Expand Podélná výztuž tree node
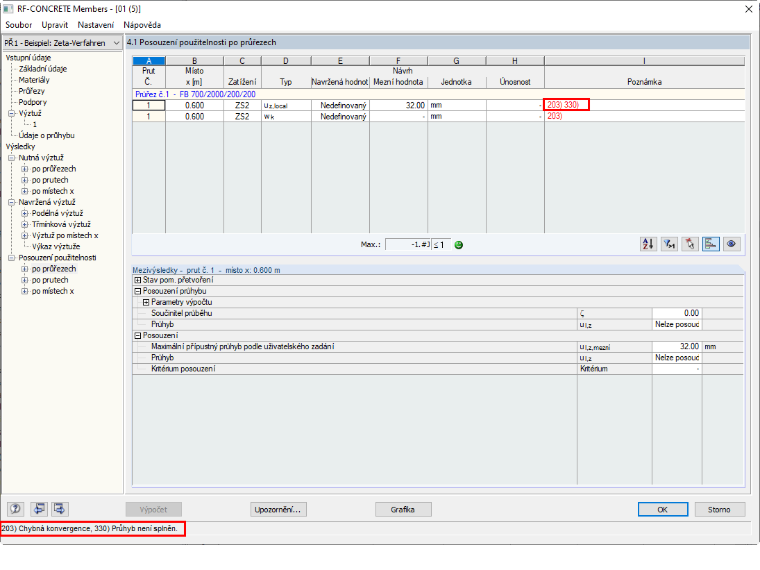The image size is (760, 570). 24,213
